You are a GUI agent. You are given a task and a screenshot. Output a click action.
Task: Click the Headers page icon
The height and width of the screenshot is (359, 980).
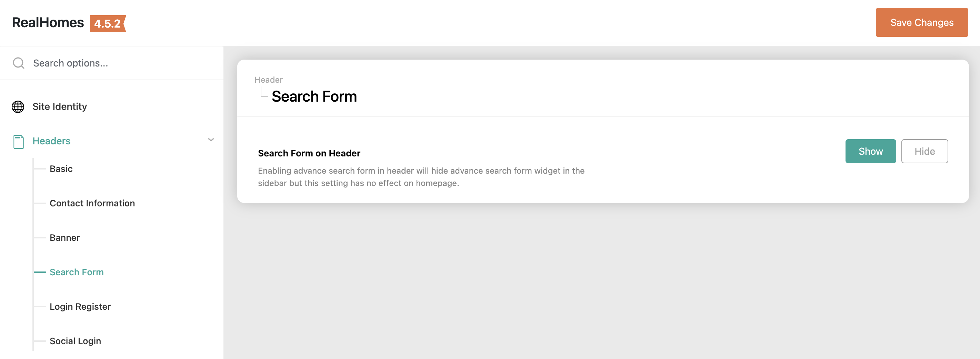[18, 142]
